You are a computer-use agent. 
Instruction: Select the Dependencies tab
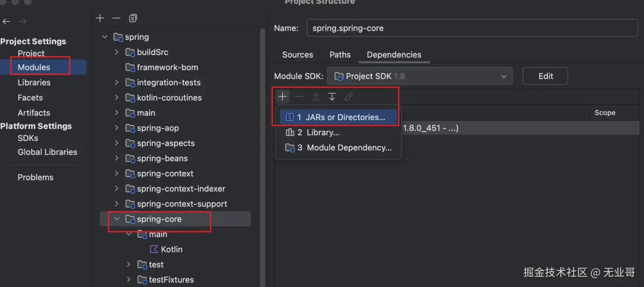394,55
